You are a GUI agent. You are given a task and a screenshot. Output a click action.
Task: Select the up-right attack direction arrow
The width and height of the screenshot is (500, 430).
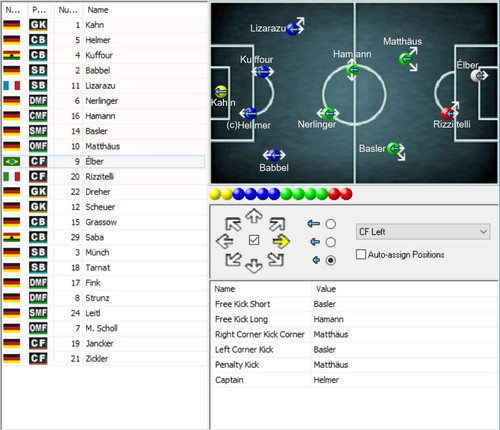click(277, 224)
